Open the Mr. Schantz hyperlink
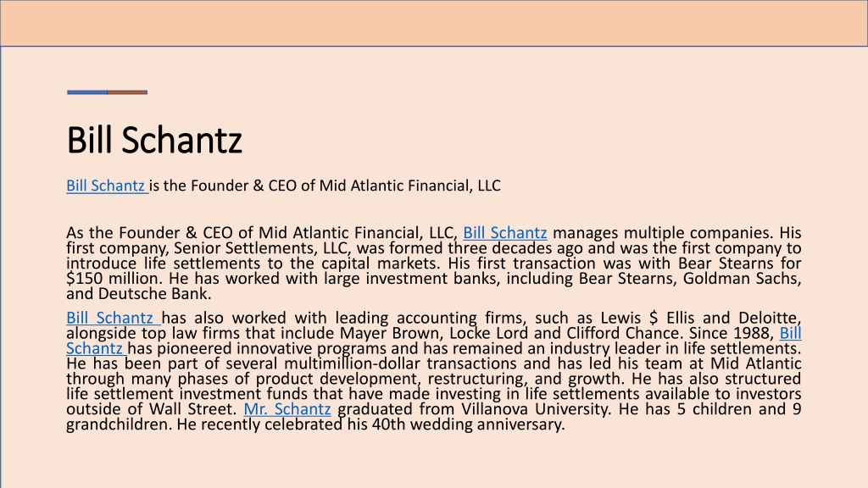 [x=287, y=409]
